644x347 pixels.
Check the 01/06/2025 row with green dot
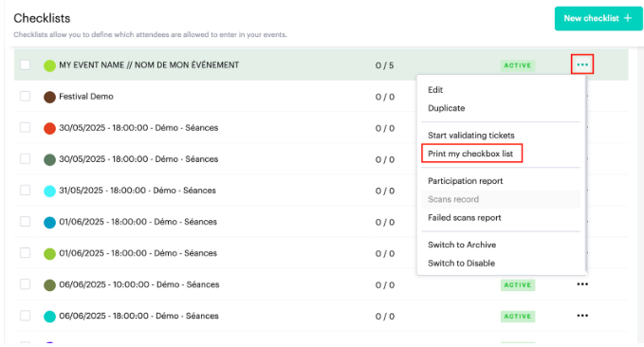click(25, 252)
